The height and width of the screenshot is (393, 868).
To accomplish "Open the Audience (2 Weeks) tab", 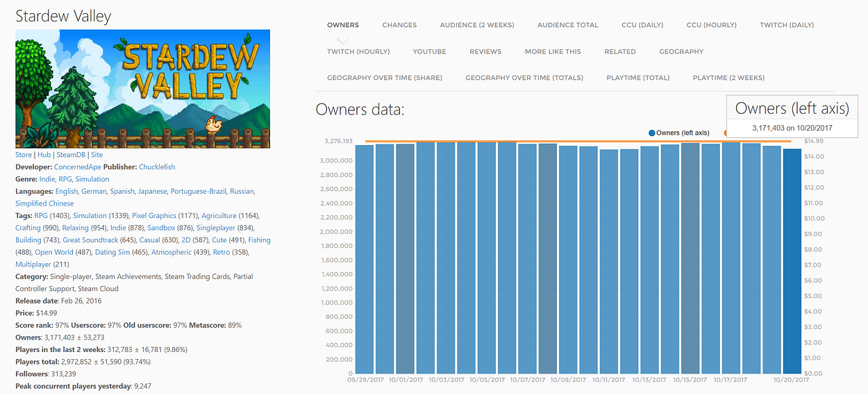I will pyautogui.click(x=477, y=25).
